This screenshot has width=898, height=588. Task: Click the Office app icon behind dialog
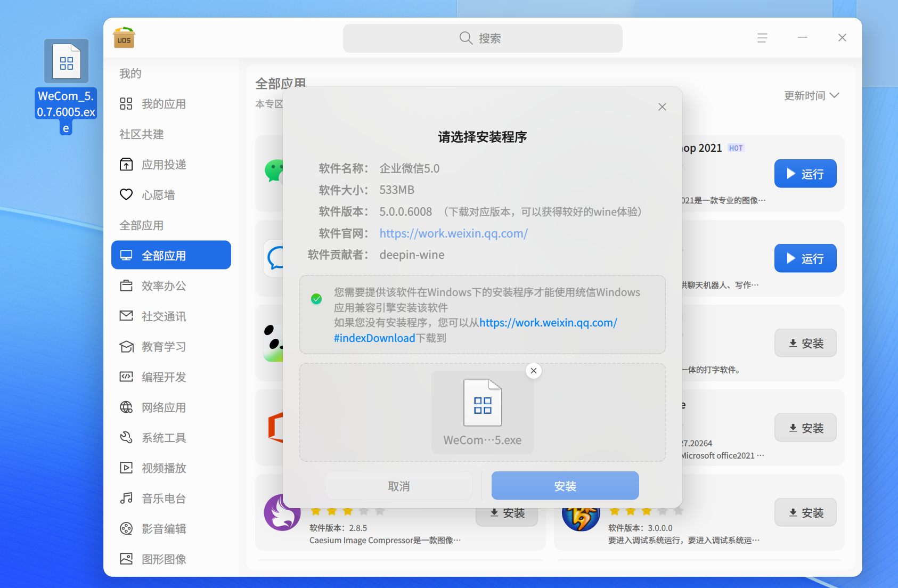275,428
